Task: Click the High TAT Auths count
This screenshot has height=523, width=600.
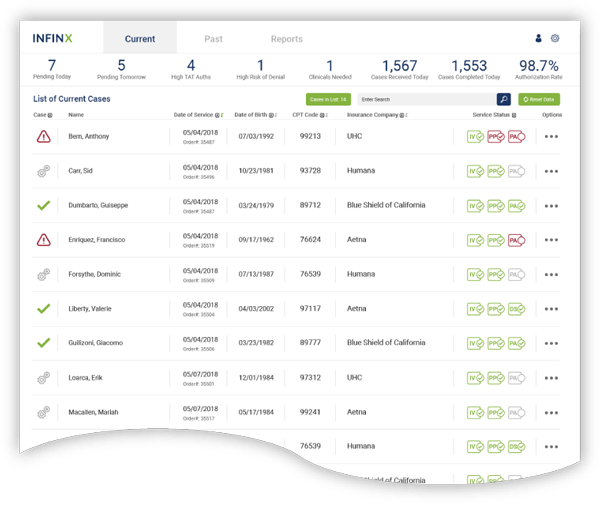Action: (x=191, y=66)
